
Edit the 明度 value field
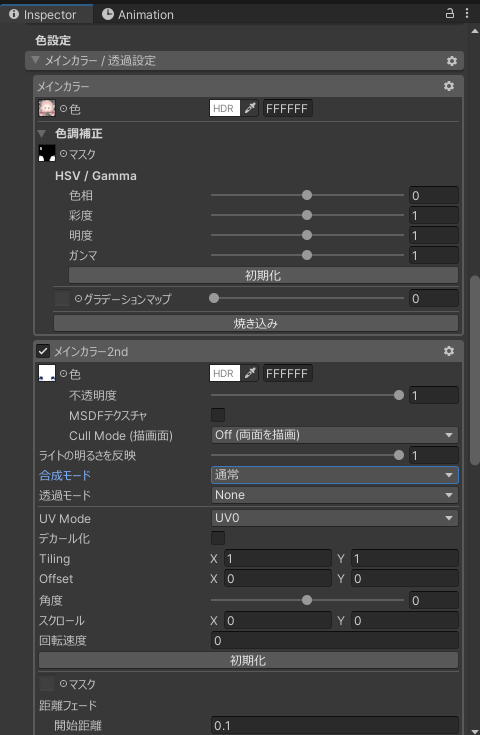(x=434, y=235)
